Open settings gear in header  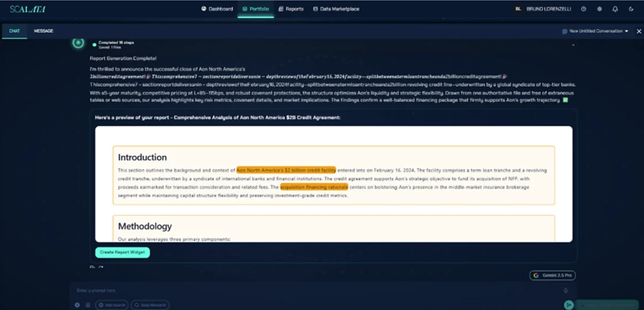coord(599,9)
